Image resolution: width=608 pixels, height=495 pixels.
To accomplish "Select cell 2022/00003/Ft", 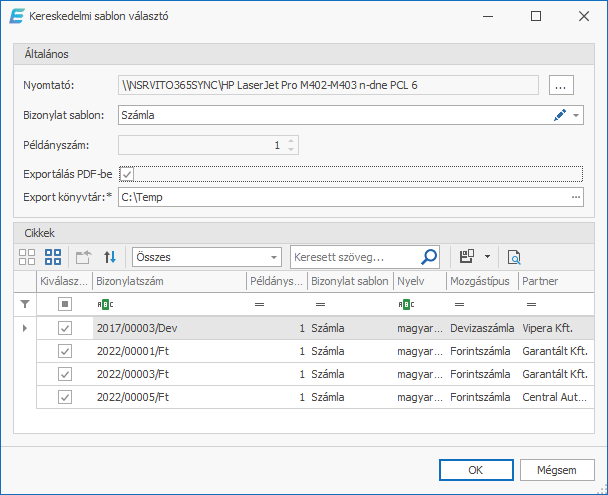I will point(169,374).
